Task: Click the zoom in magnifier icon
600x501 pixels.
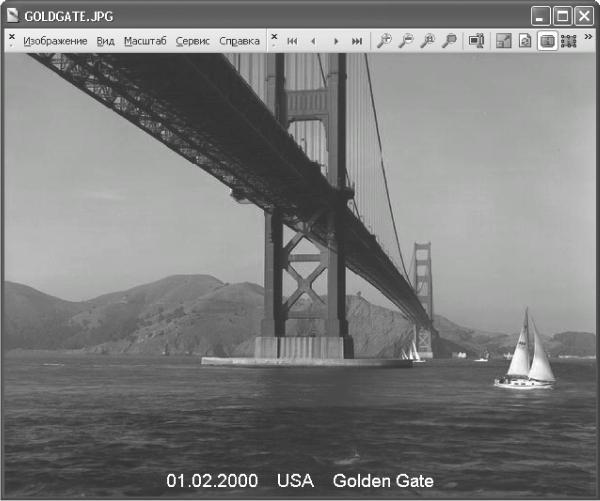Action: click(x=384, y=41)
